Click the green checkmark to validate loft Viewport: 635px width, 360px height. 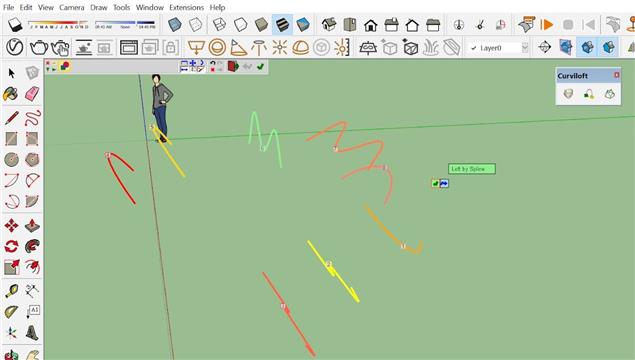[260, 66]
